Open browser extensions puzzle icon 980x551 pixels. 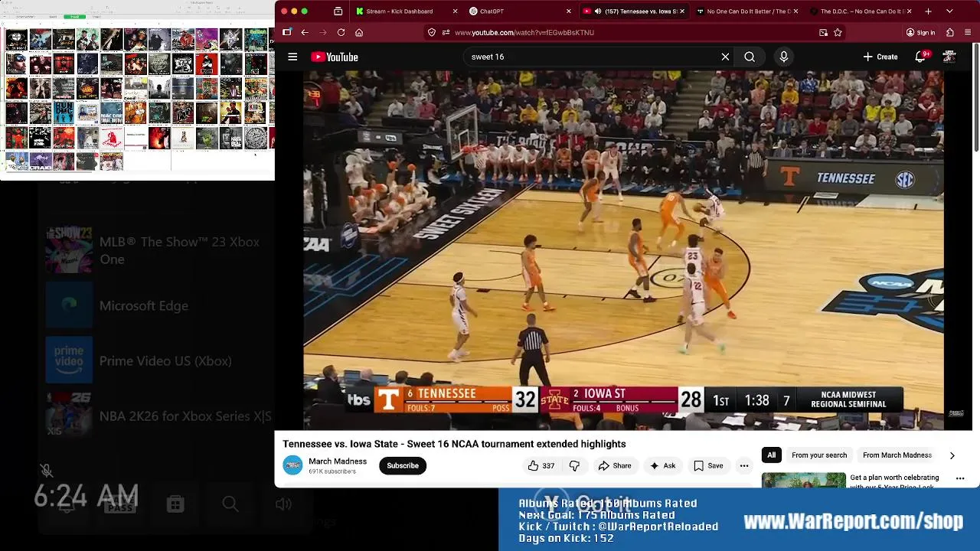[950, 32]
